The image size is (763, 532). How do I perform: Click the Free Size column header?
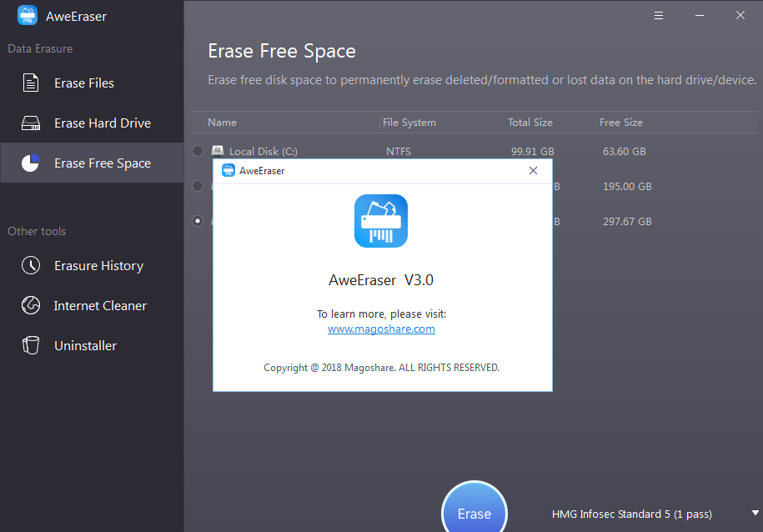621,123
